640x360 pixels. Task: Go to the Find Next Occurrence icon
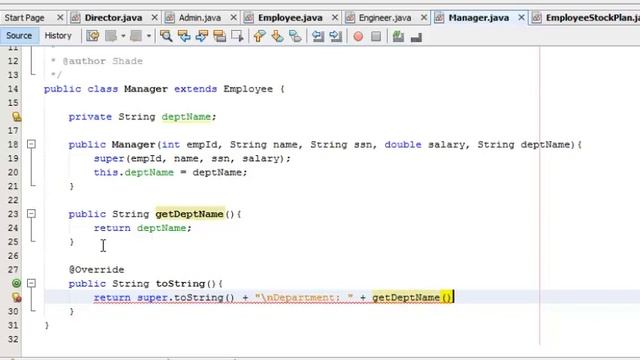click(202, 36)
